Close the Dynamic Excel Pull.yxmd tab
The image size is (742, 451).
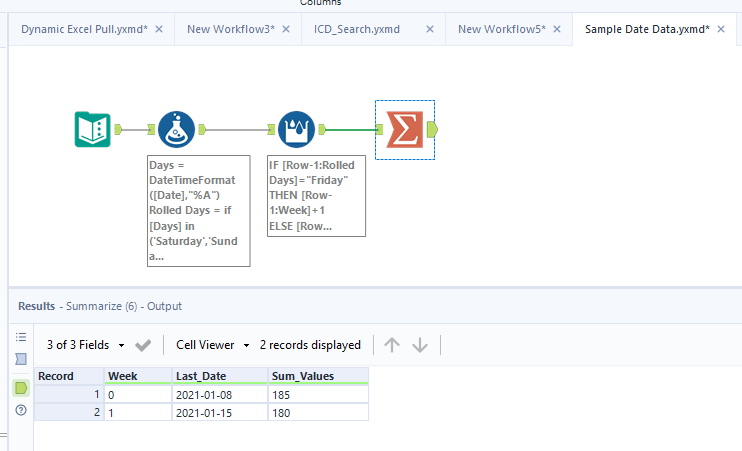(x=159, y=29)
